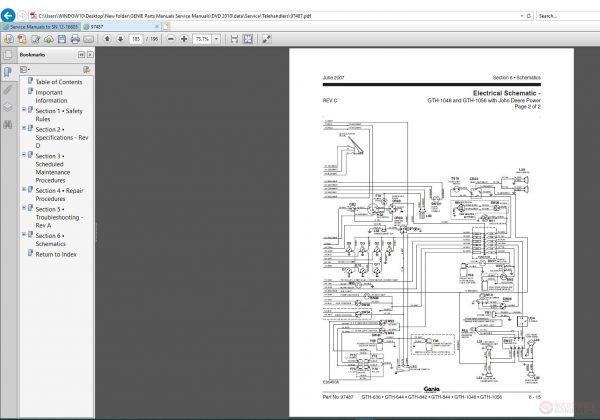The height and width of the screenshot is (420, 600).
Task: Open the Important Information bookmark
Action: click(x=51, y=96)
